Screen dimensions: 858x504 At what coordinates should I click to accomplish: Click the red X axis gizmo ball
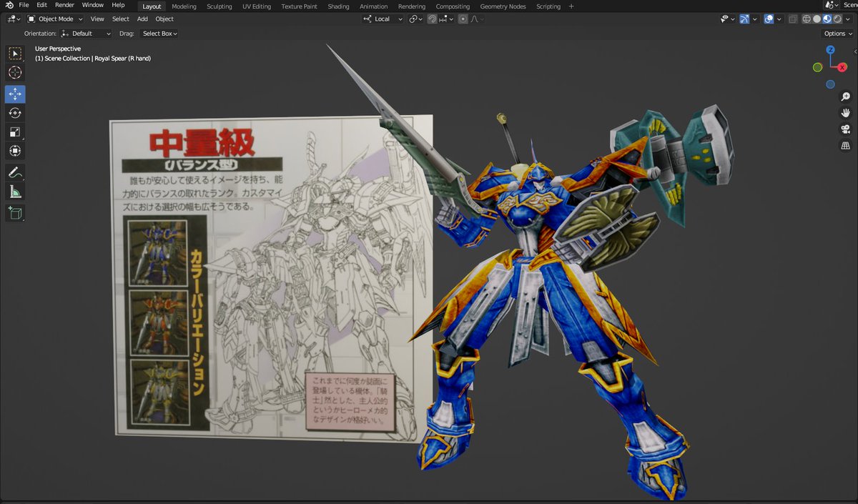pos(842,67)
